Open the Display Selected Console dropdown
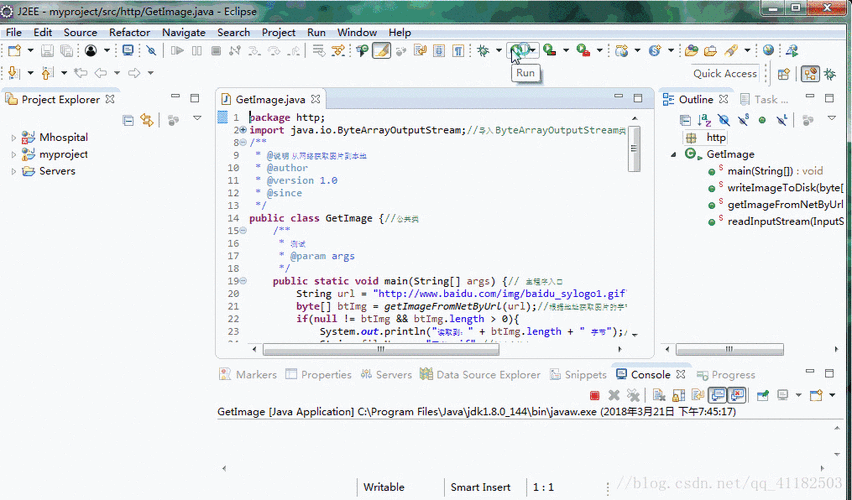The width and height of the screenshot is (852, 500). coord(798,396)
